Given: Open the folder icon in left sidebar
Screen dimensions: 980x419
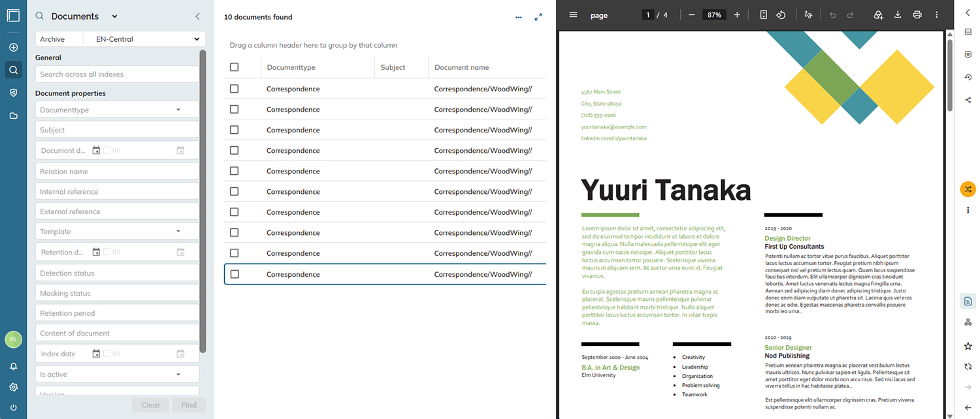Looking at the screenshot, I should 13,116.
